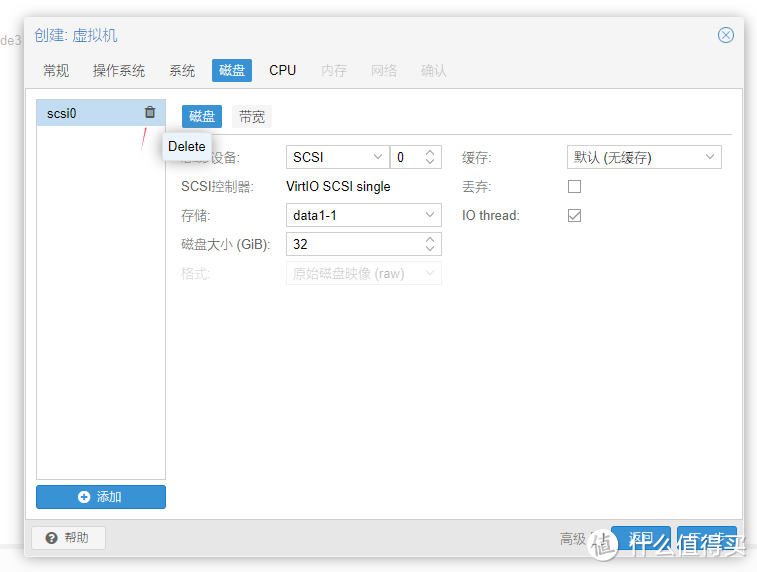Open the 常规 tab
The width and height of the screenshot is (757, 572).
[56, 70]
